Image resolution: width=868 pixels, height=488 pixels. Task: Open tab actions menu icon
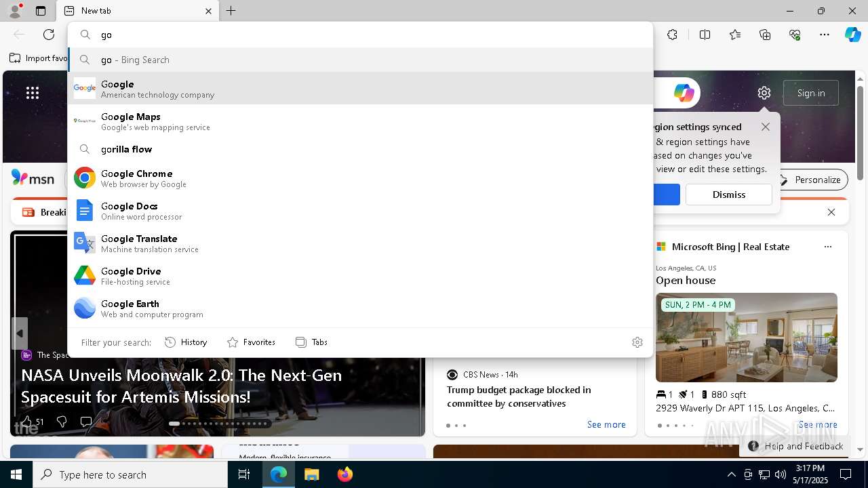point(41,11)
